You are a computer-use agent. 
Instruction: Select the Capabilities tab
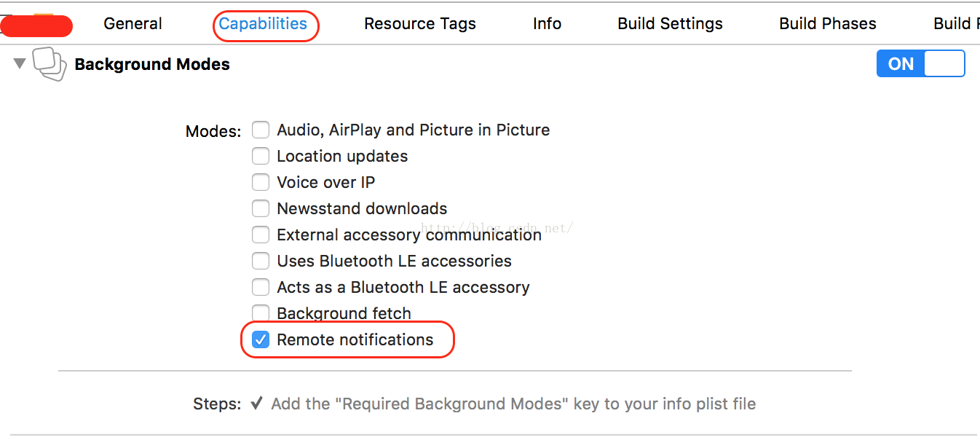tap(263, 24)
